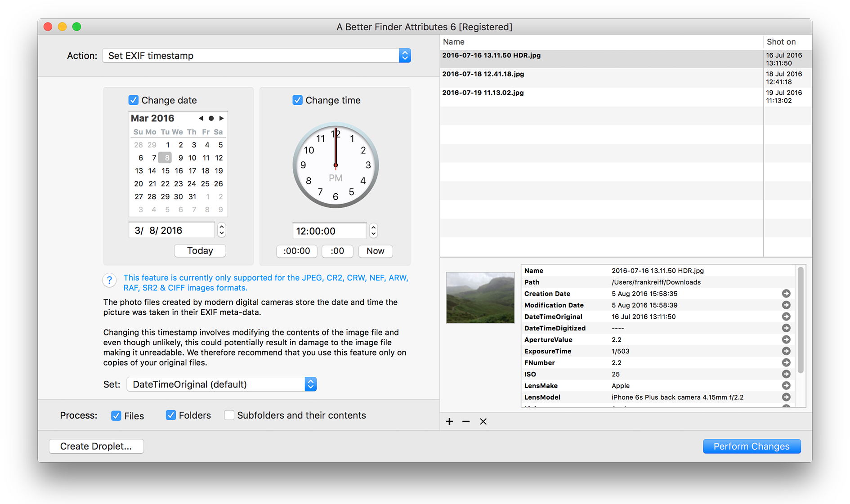The width and height of the screenshot is (850, 504).
Task: Click the supported formats help link text
Action: (266, 283)
